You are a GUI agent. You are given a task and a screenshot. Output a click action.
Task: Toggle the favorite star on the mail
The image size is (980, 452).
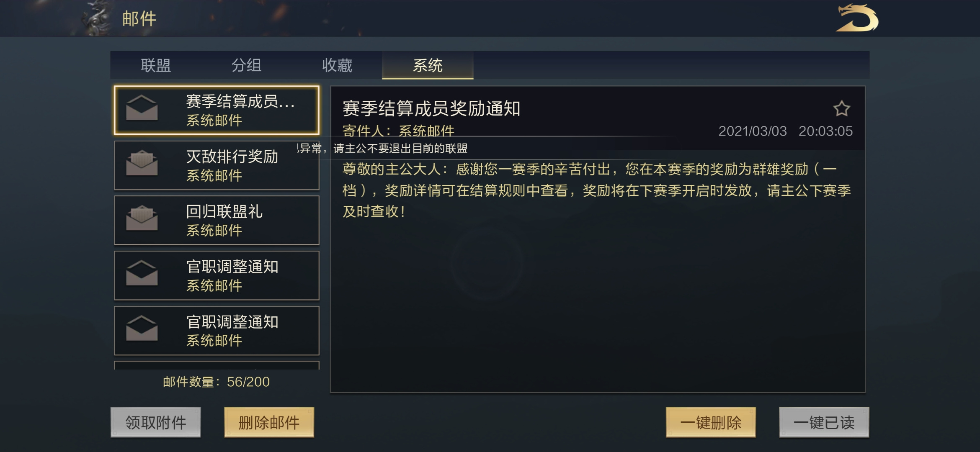pos(841,109)
